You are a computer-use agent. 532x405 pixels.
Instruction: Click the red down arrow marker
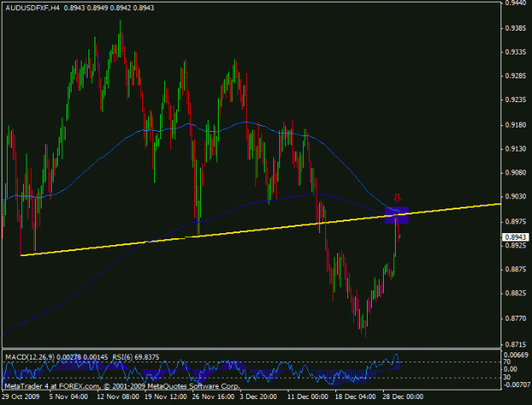tap(398, 197)
